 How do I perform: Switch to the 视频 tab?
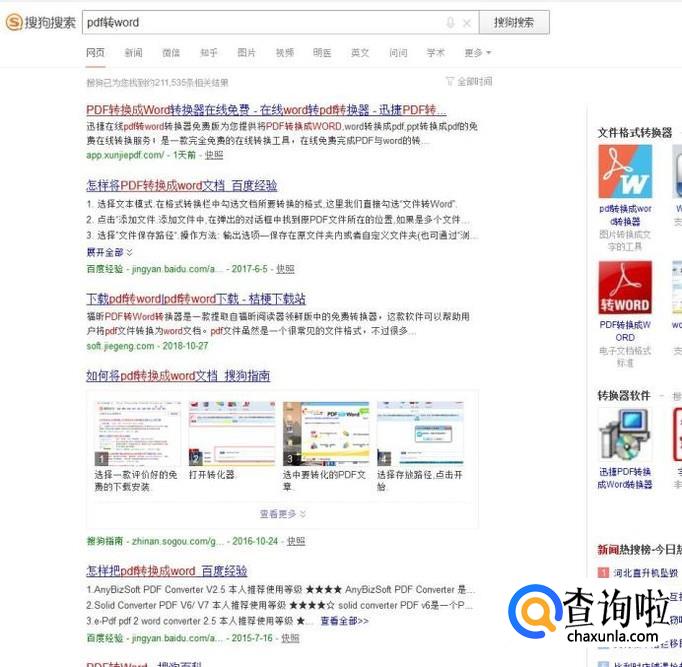(284, 53)
